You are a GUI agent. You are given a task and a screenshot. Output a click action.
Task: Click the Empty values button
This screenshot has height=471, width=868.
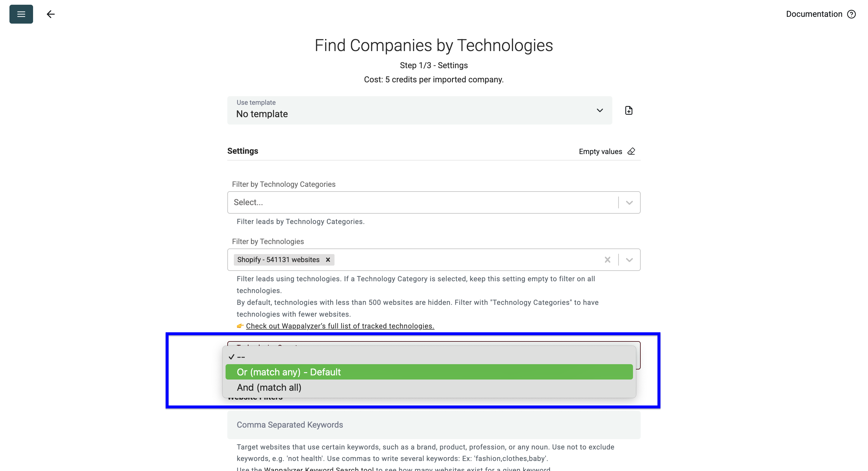(x=600, y=152)
